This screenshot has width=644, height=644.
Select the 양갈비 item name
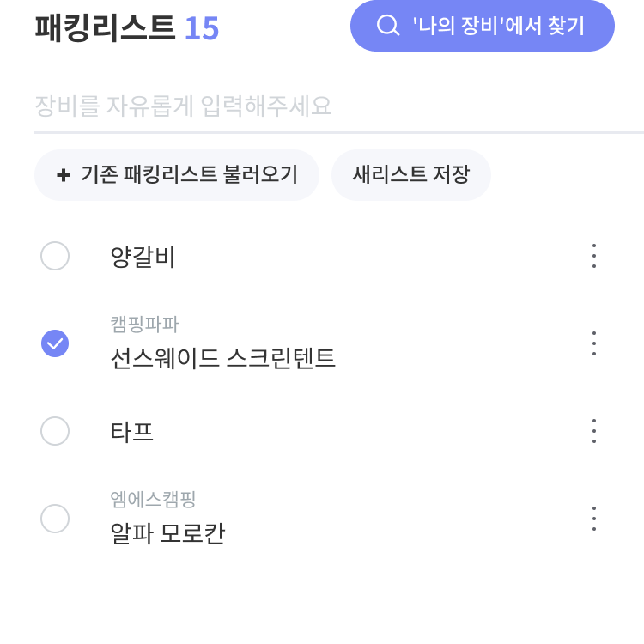(143, 257)
